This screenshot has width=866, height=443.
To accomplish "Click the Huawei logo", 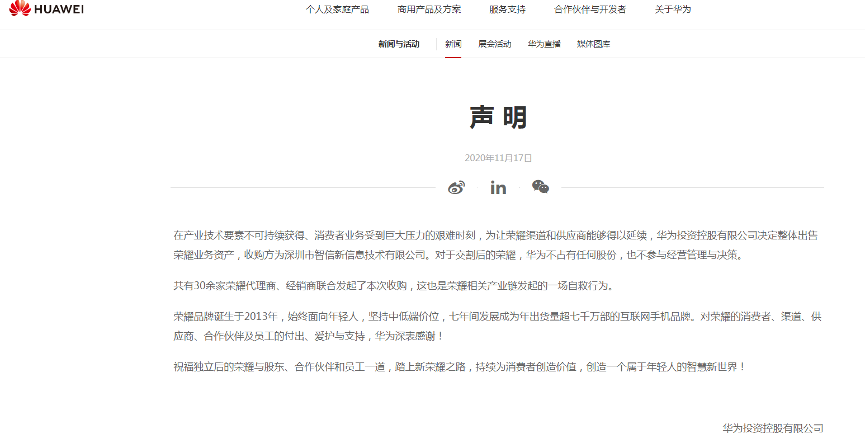I will coord(46,8).
